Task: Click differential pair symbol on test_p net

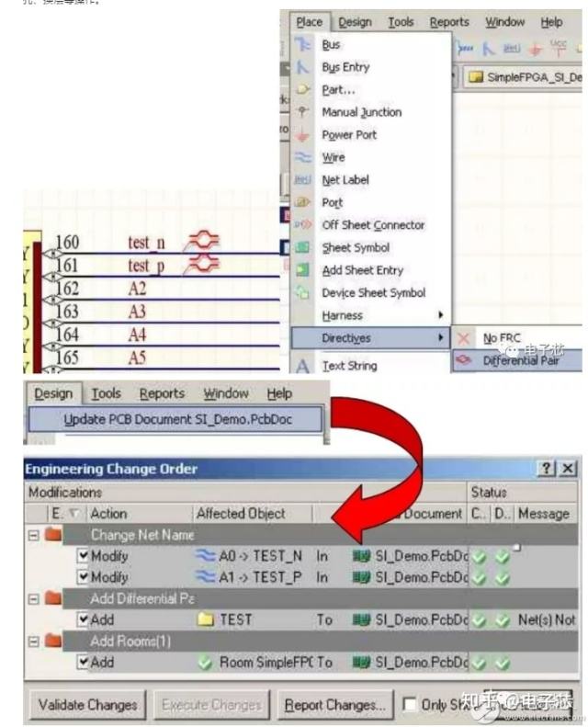Action: click(202, 264)
